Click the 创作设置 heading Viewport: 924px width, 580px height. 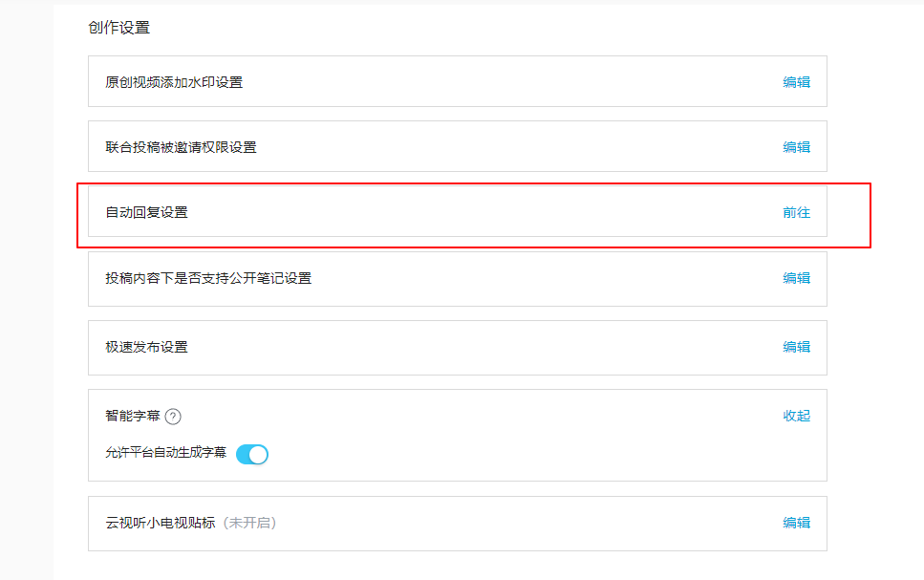pos(118,28)
